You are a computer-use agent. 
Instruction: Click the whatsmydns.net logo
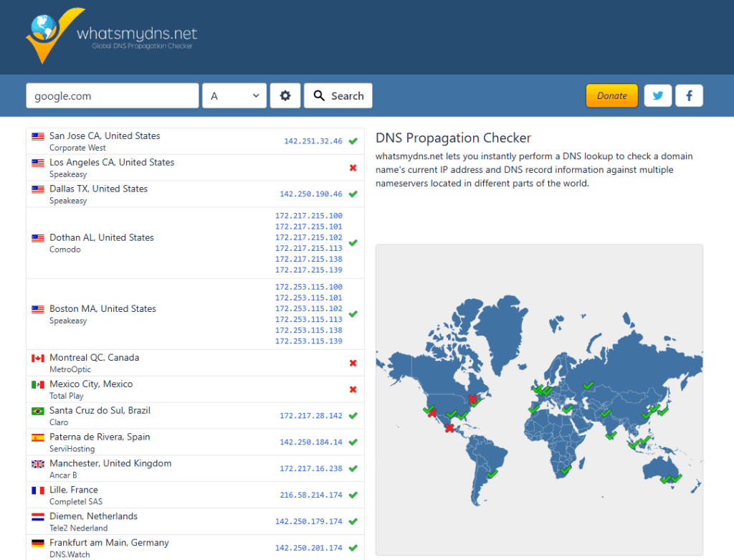tap(111, 36)
